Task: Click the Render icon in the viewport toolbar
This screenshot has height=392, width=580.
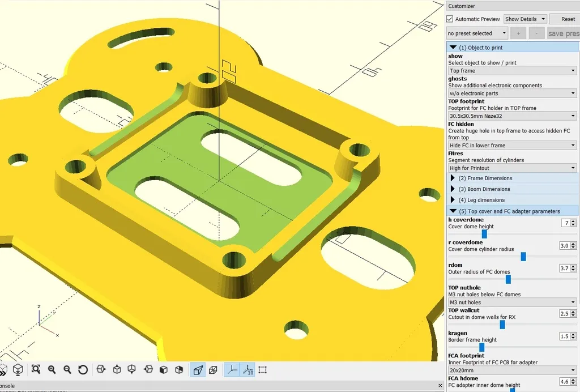Action: click(18, 370)
